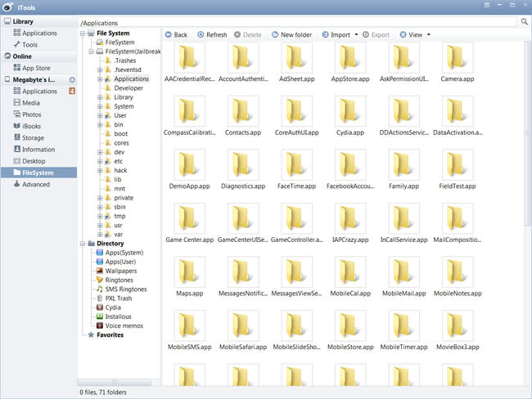
Task: Select the Contacts.app folder
Action: click(x=243, y=116)
